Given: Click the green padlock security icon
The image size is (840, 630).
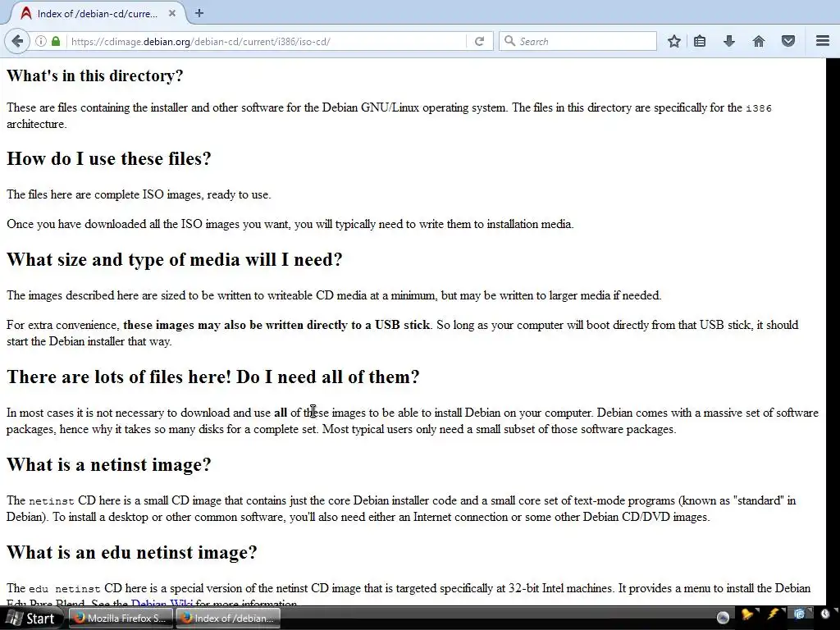Looking at the screenshot, I should tap(56, 41).
